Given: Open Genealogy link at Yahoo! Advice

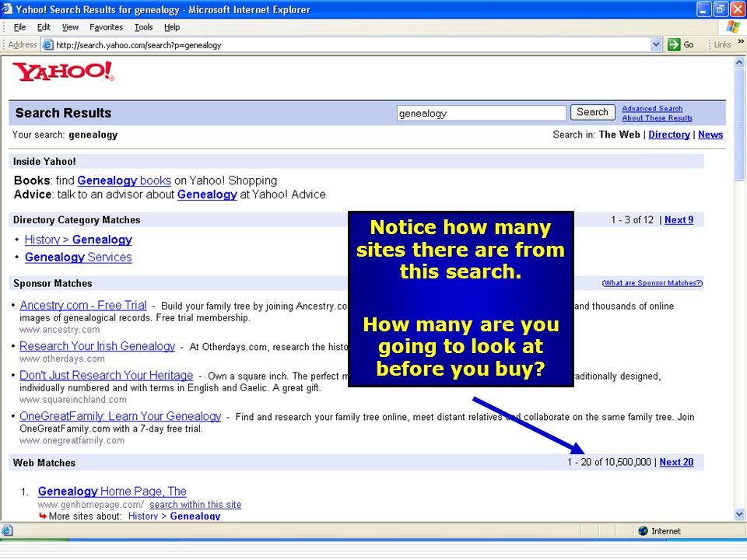Looking at the screenshot, I should click(207, 194).
